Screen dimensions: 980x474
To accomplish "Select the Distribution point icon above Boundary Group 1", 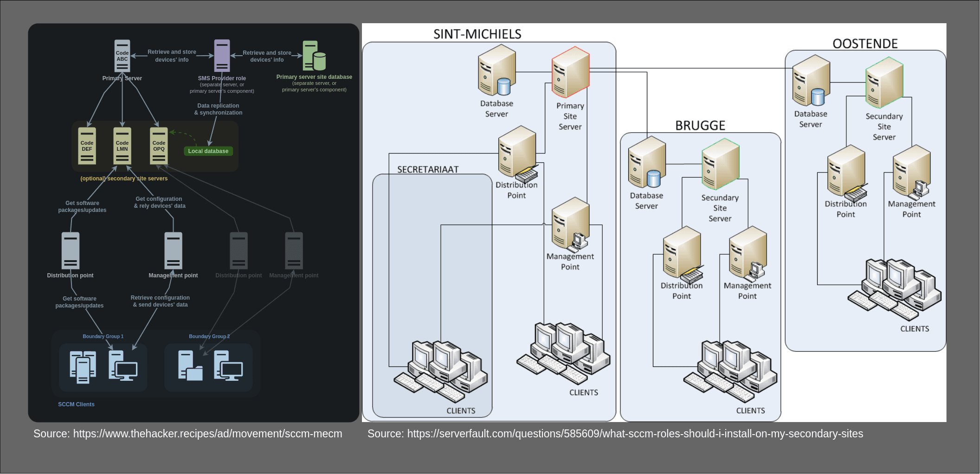I will (71, 250).
